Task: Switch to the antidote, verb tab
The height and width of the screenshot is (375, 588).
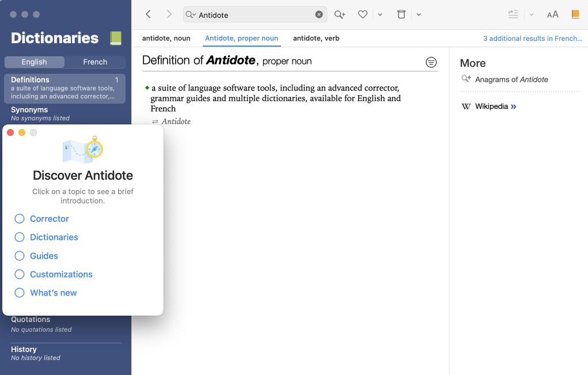Action: pyautogui.click(x=316, y=39)
